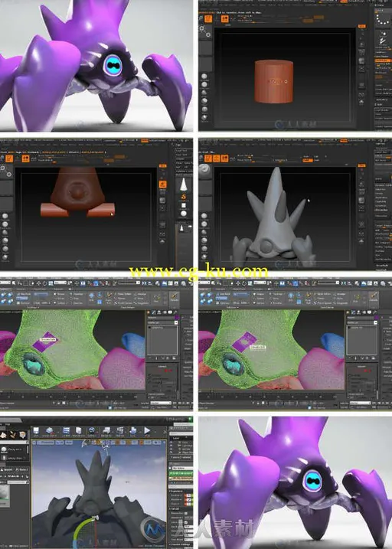Click configure modifier sets icon in left 3ds Max
Image resolution: width=392 pixels, height=549 pixels.
click(x=174, y=358)
